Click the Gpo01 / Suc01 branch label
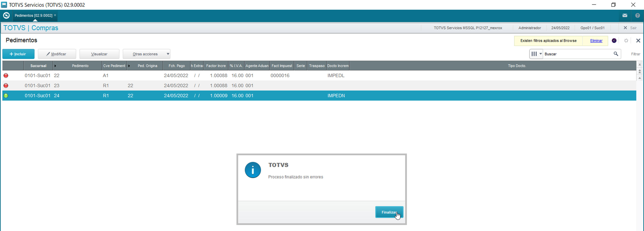Image resolution: width=644 pixels, height=231 pixels. pyautogui.click(x=592, y=28)
